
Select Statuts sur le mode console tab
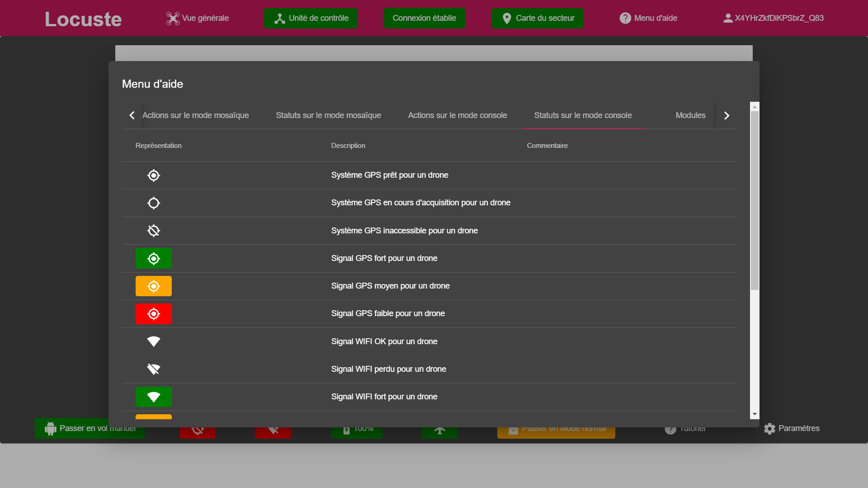583,115
